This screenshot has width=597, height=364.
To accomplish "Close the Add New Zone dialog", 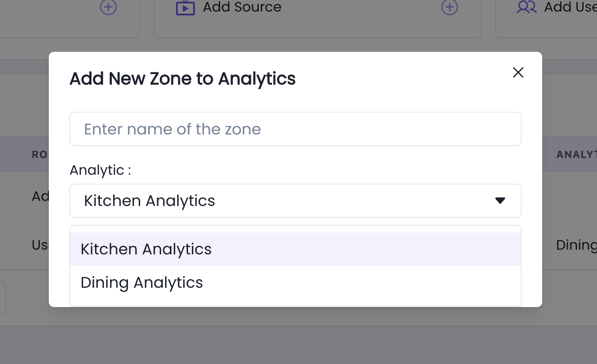I will (518, 72).
